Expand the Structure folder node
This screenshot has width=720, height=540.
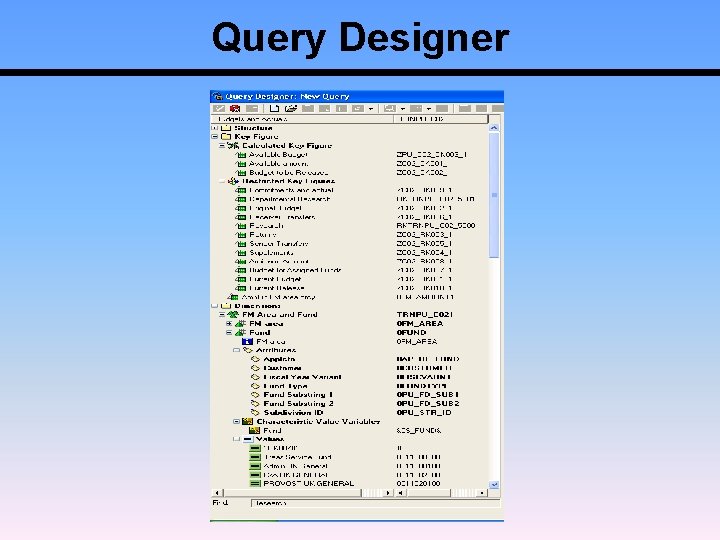point(214,128)
